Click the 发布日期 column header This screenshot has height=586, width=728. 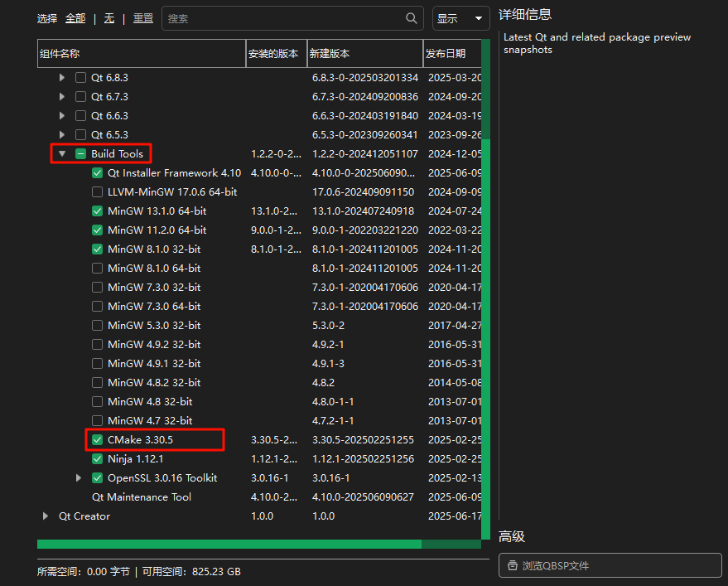click(x=451, y=54)
